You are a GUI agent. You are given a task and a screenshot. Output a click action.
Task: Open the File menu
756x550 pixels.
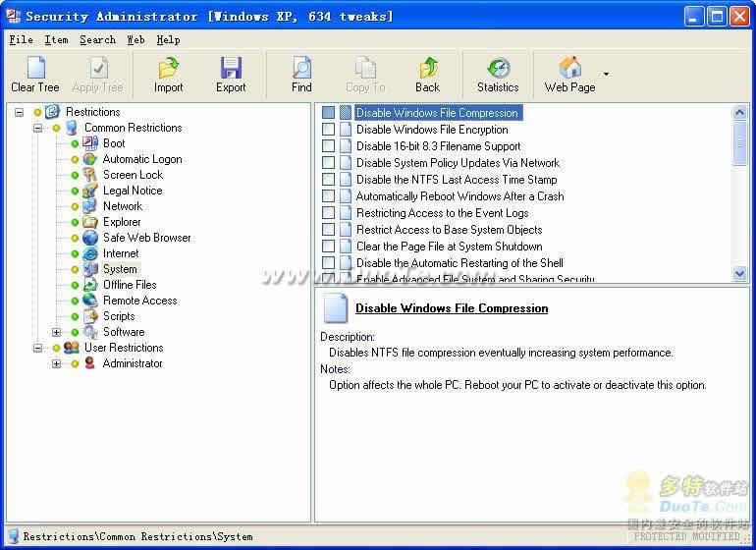point(21,40)
